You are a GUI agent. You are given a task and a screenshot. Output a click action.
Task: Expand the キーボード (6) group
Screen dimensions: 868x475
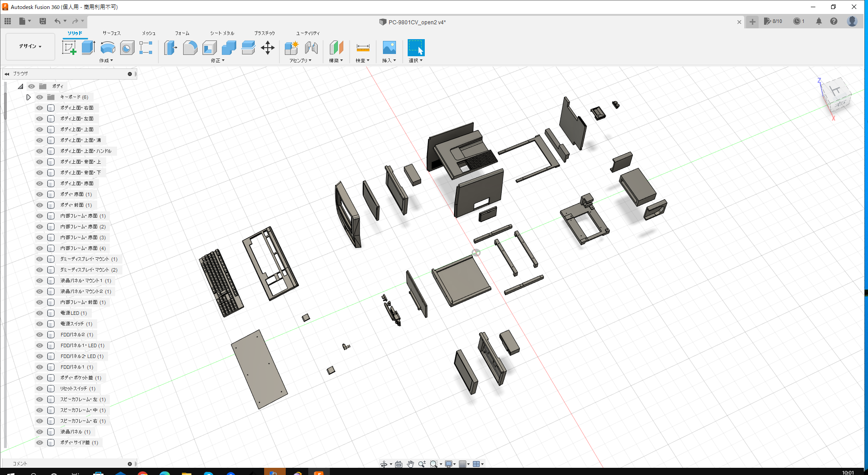coord(29,97)
